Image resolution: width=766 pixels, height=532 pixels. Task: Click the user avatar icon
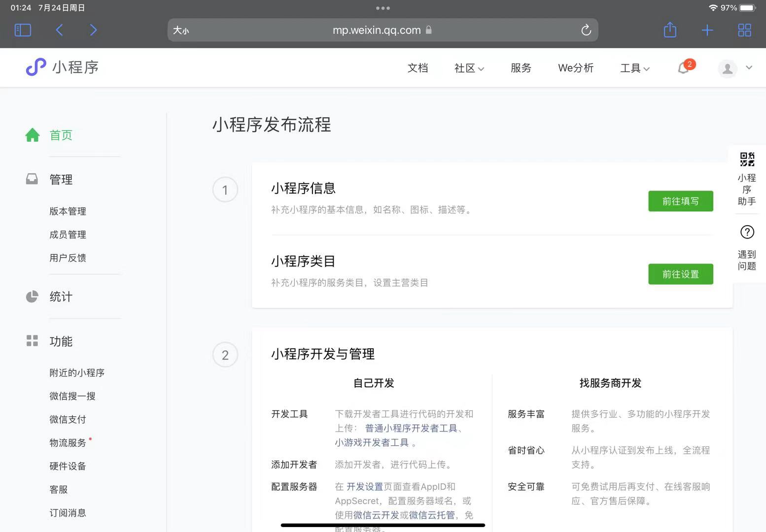(x=728, y=68)
